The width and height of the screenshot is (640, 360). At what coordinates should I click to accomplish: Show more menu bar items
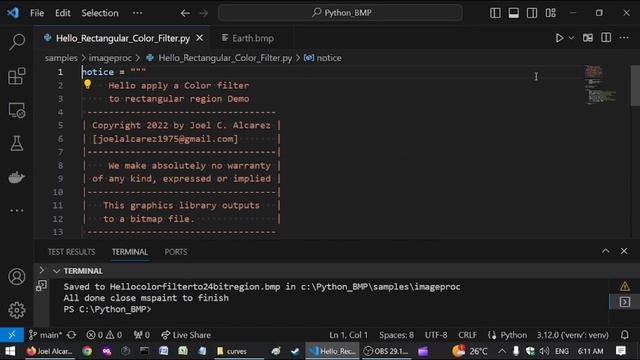point(137,13)
